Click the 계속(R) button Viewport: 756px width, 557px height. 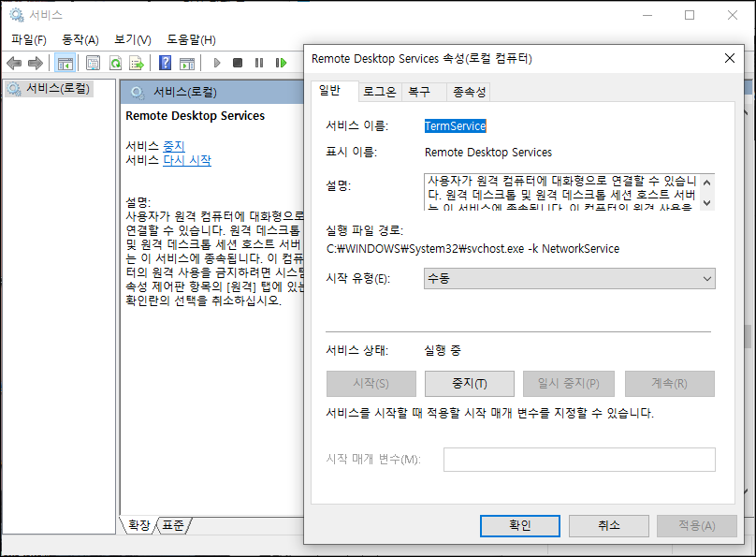(x=669, y=384)
